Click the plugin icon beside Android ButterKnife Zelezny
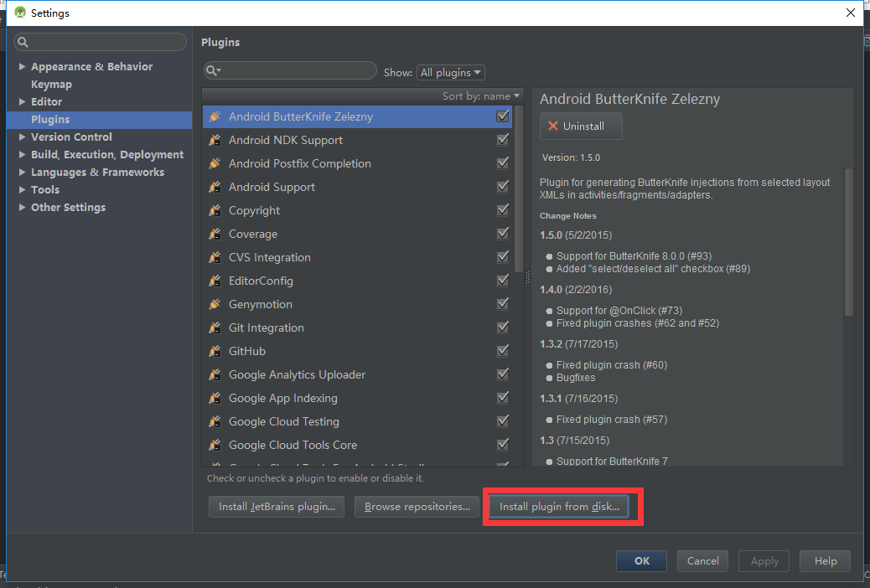 click(x=215, y=116)
